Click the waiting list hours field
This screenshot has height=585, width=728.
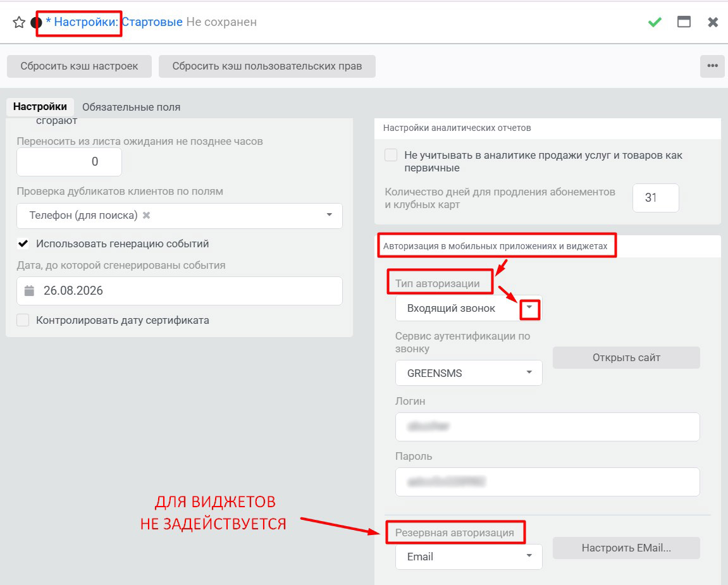(x=69, y=161)
